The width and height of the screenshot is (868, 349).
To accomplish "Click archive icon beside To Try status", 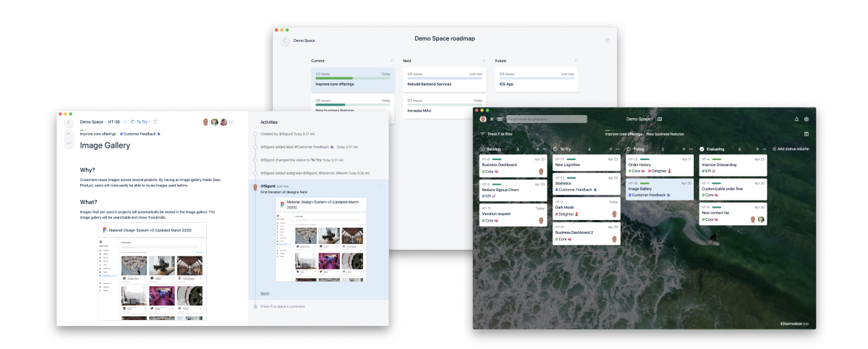I will [x=156, y=122].
